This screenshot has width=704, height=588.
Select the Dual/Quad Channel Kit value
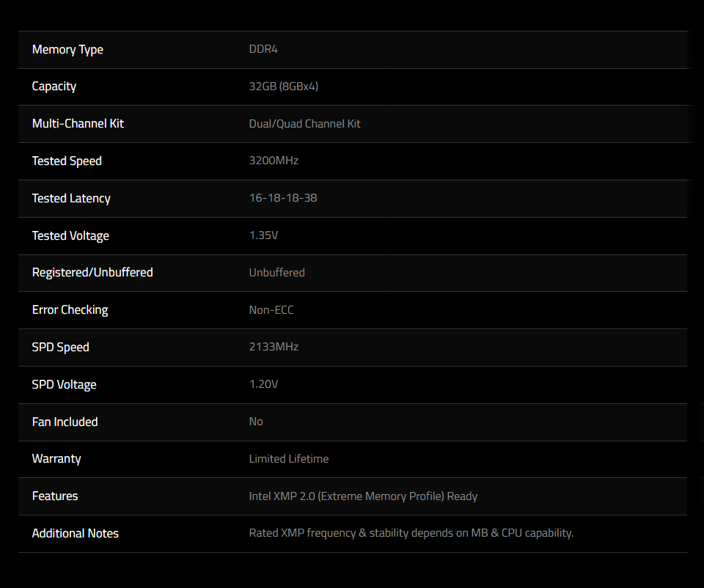(x=304, y=124)
